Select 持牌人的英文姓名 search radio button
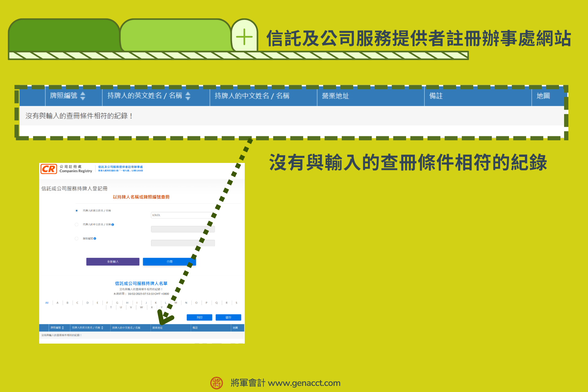Image resolution: width=588 pixels, height=392 pixels. (77, 211)
